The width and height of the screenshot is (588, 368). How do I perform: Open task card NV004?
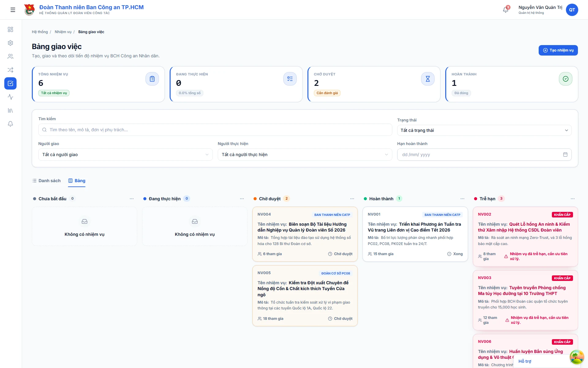point(305,234)
